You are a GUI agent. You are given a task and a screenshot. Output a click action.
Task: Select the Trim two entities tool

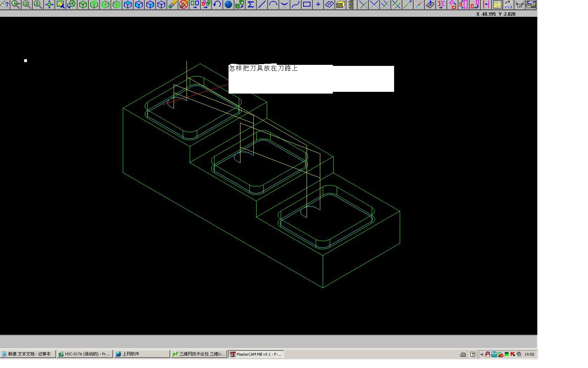click(x=374, y=5)
